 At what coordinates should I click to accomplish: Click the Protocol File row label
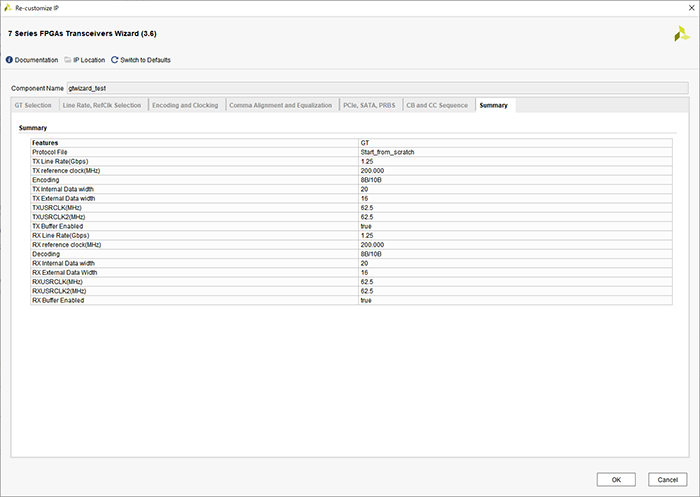point(50,152)
